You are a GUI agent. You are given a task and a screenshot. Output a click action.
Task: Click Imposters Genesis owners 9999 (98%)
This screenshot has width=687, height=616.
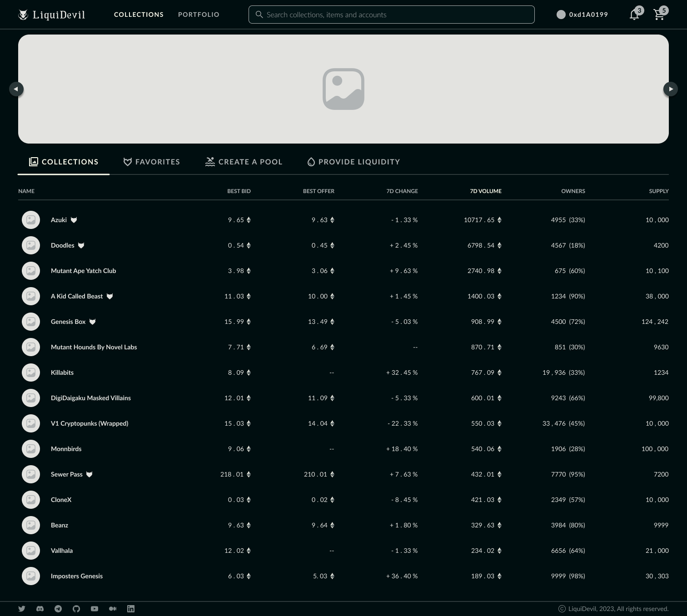click(568, 576)
